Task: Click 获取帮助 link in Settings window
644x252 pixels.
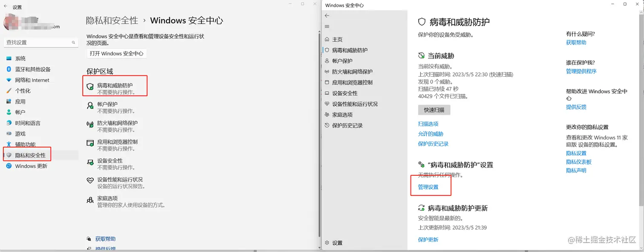Action: (x=105, y=239)
